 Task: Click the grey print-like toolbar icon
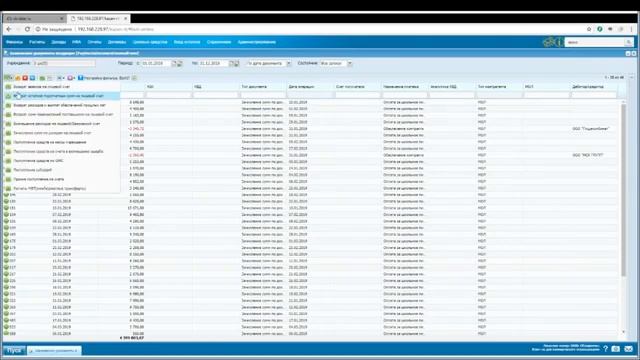point(49,78)
